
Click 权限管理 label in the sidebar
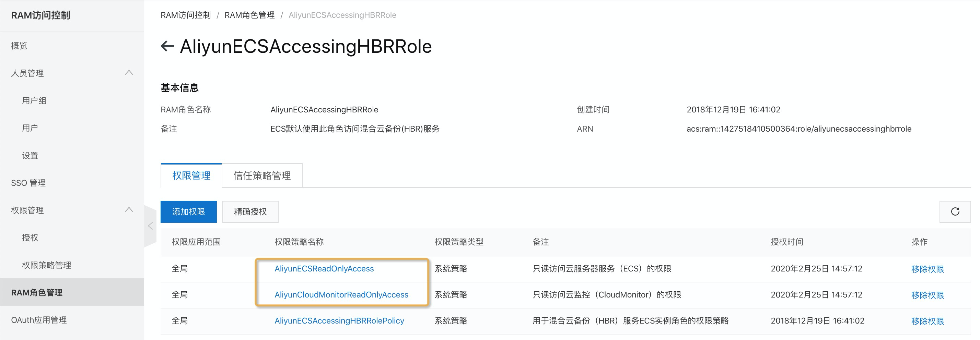27,210
